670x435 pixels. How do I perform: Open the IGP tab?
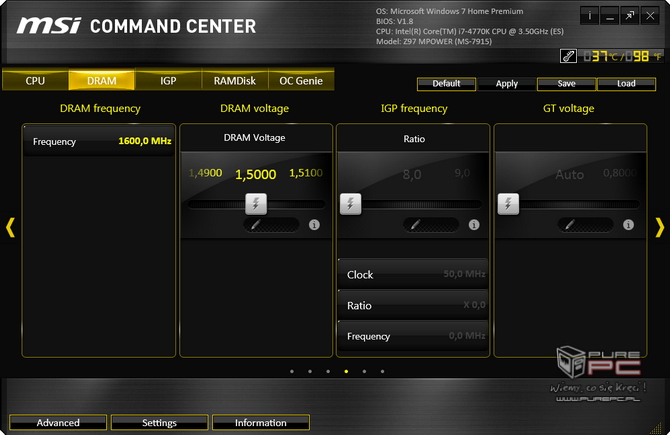point(168,81)
